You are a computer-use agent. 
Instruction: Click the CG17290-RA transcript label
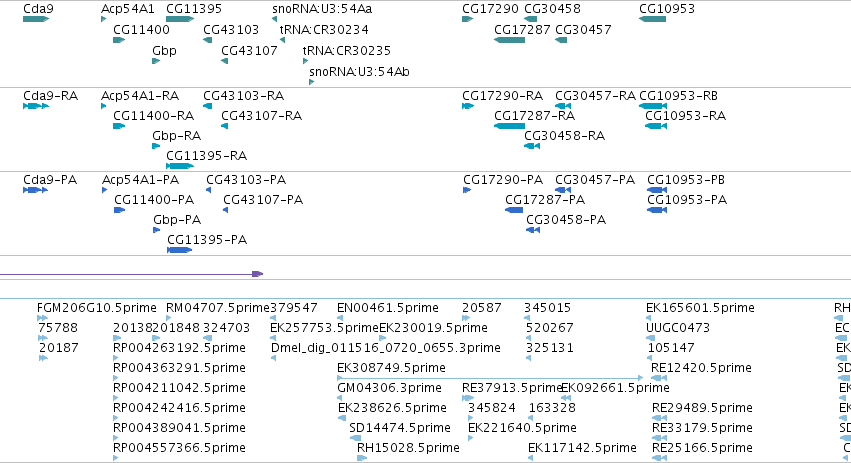503,96
